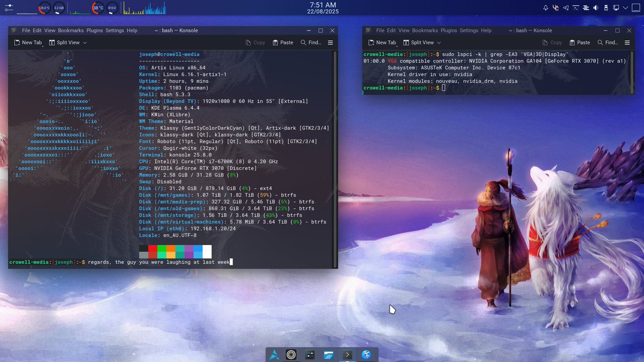Click the text "Local IP (eth0): 192.168.1.20/24"
644x362 pixels.
(x=187, y=228)
